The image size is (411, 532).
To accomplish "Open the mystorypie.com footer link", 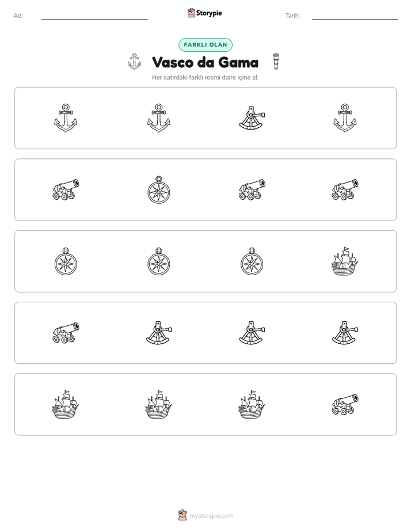I will click(x=211, y=516).
